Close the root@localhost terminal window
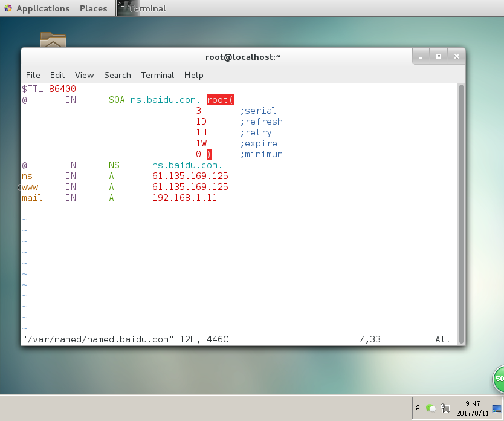Image resolution: width=504 pixels, height=421 pixels. point(456,57)
